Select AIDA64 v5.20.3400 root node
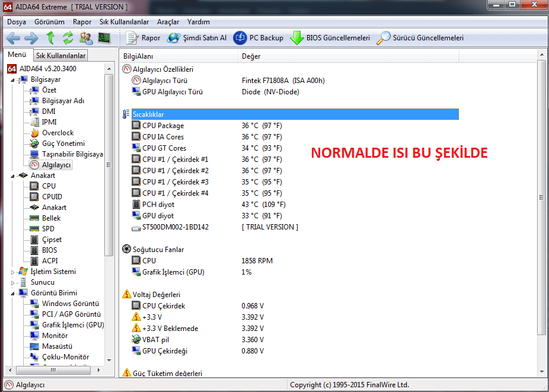549x392 pixels. tap(42, 69)
